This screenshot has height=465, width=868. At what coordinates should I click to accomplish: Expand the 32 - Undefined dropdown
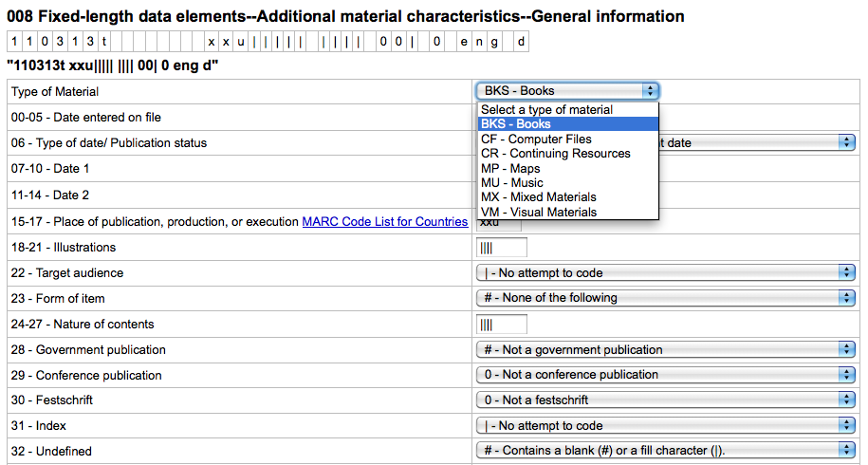pyautogui.click(x=666, y=450)
